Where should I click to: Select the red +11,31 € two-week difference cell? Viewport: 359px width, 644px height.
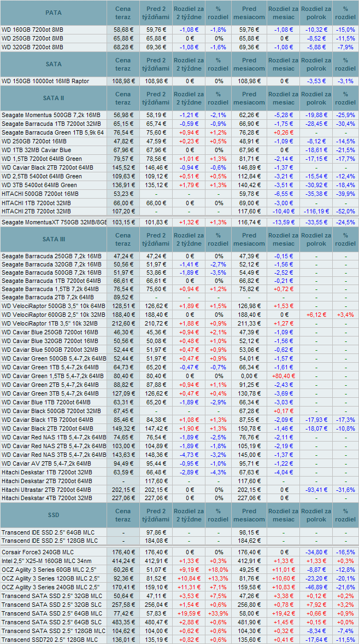(189, 587)
